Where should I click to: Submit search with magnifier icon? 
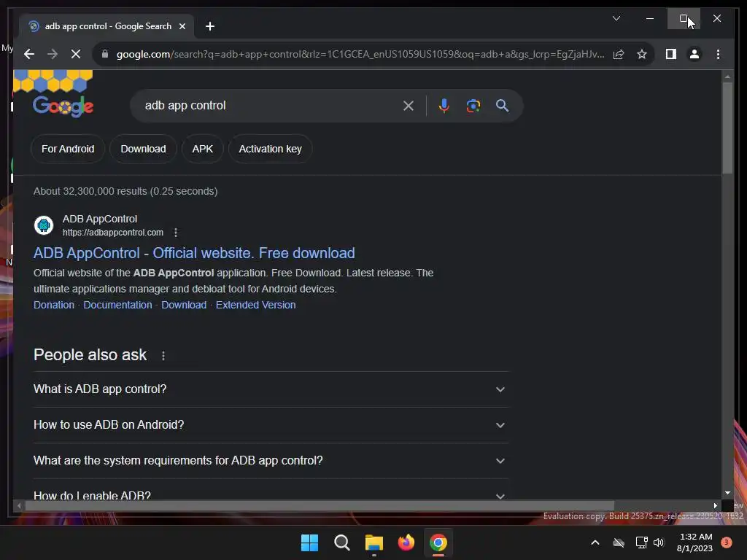(x=502, y=106)
